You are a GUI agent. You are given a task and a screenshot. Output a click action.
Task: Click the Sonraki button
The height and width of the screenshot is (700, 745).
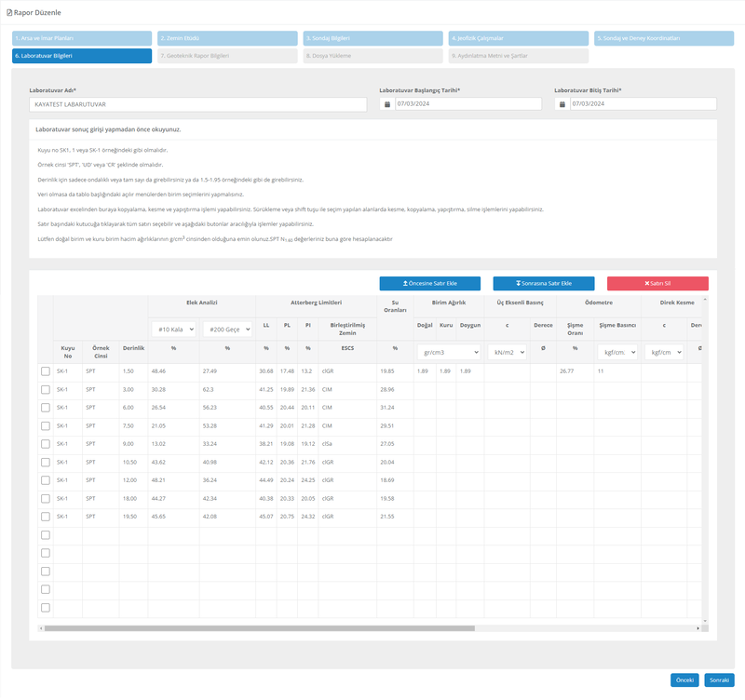pyautogui.click(x=718, y=680)
